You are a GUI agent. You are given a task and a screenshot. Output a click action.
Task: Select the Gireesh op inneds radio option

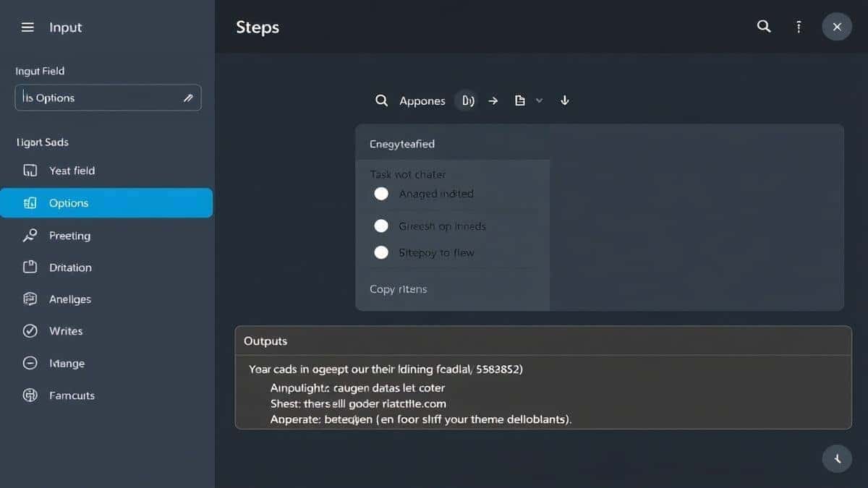click(381, 226)
